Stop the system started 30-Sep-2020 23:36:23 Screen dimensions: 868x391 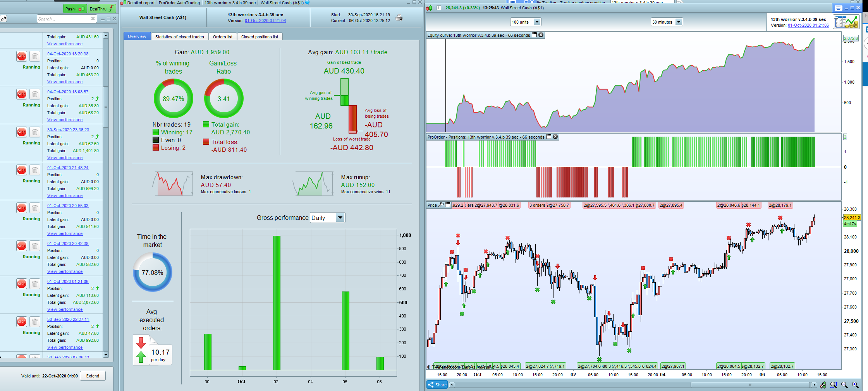22,132
